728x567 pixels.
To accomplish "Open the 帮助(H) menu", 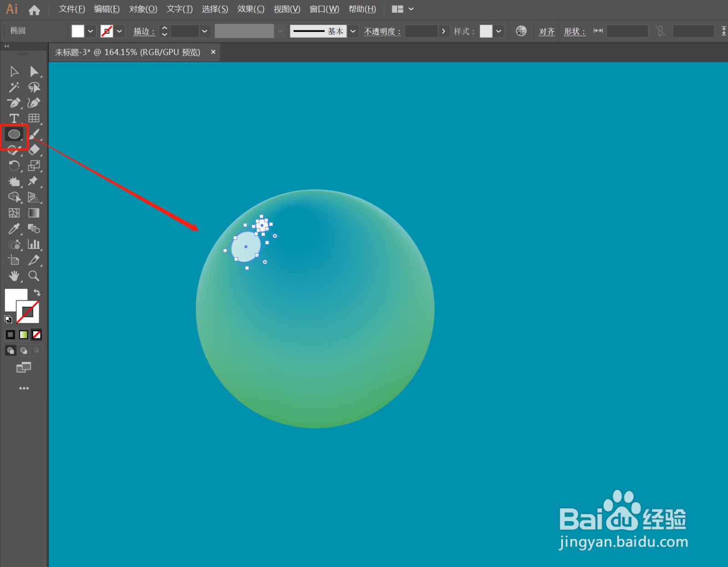I will (362, 9).
